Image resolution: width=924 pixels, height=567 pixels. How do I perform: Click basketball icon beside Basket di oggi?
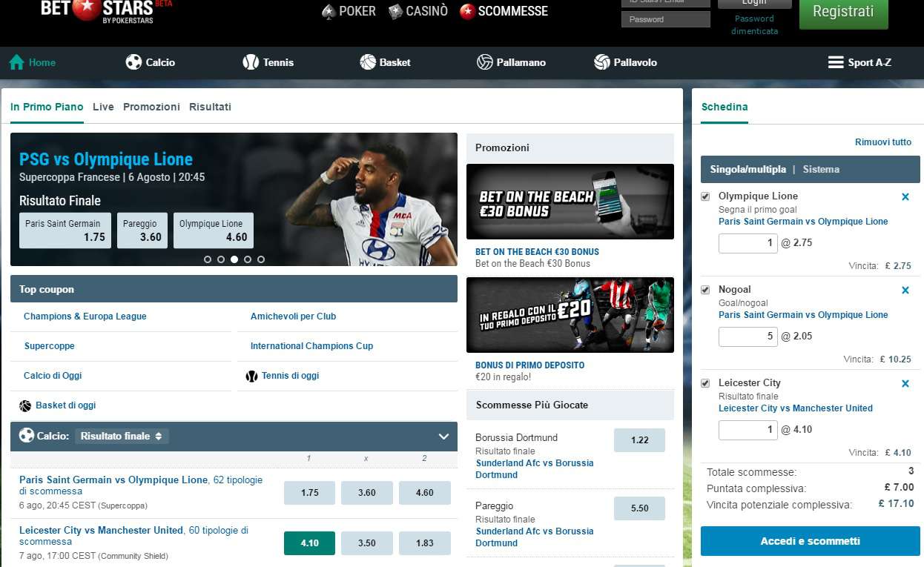pyautogui.click(x=25, y=405)
